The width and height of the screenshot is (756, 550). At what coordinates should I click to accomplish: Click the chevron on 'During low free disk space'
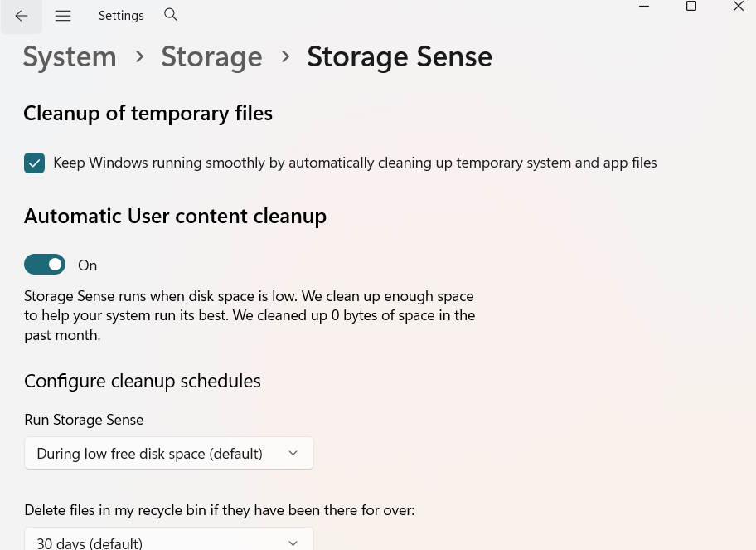[x=293, y=453]
